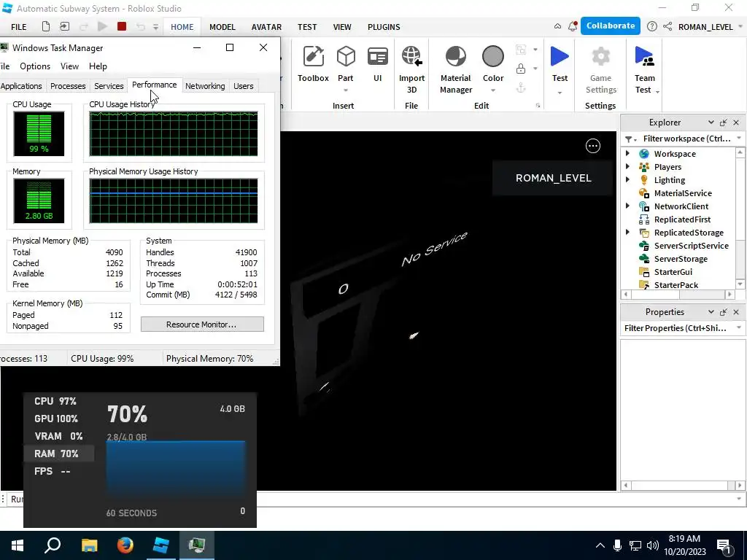The image size is (747, 560).
Task: Open Processes tab in Task Manager
Action: click(68, 86)
